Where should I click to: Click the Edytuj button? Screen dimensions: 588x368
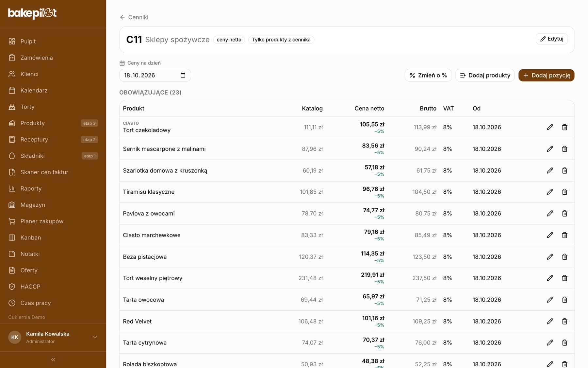[552, 39]
